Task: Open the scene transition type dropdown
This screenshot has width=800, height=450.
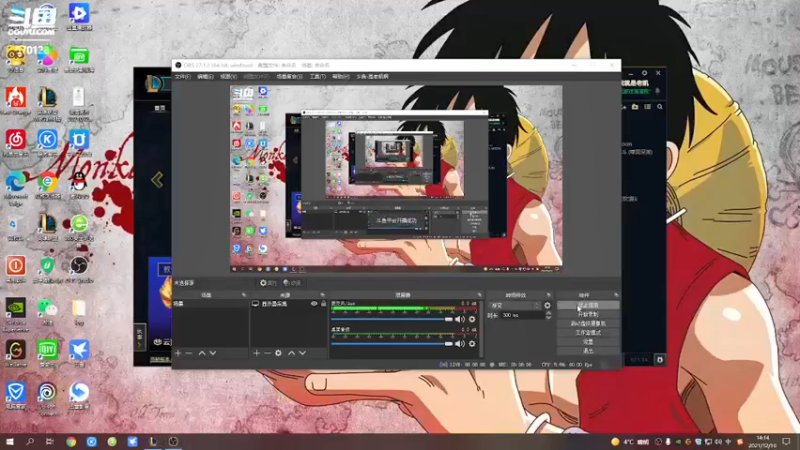Action: (514, 306)
